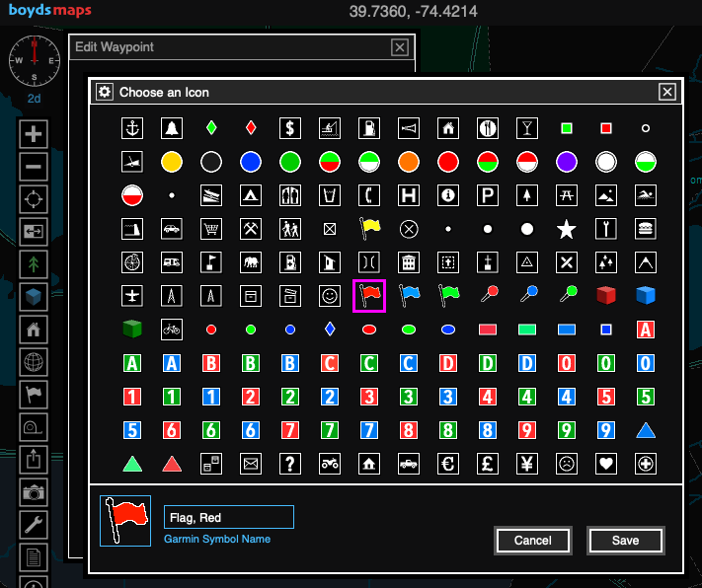This screenshot has height=588, width=702.
Task: Toggle the 2d view mode label
Action: (34, 99)
